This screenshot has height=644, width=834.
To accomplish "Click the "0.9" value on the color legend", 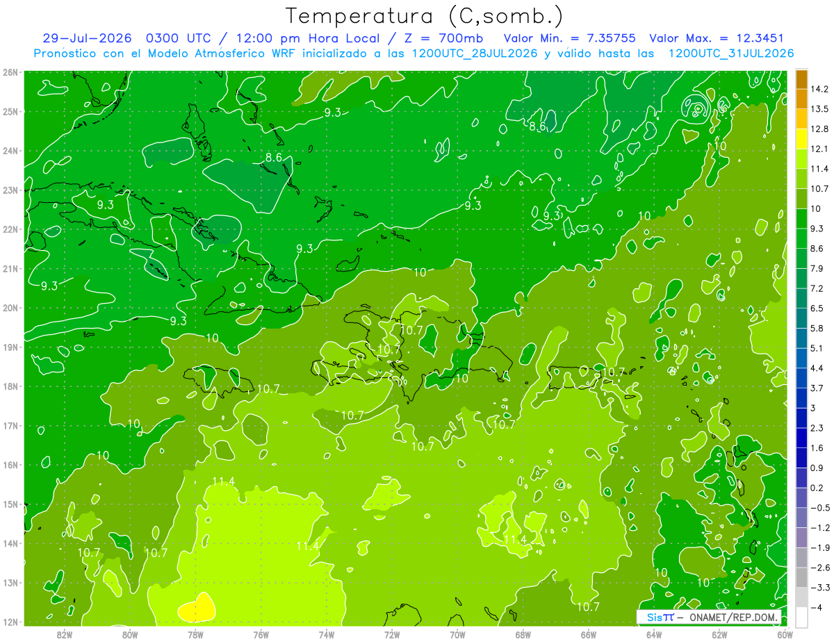I will click(x=818, y=468).
